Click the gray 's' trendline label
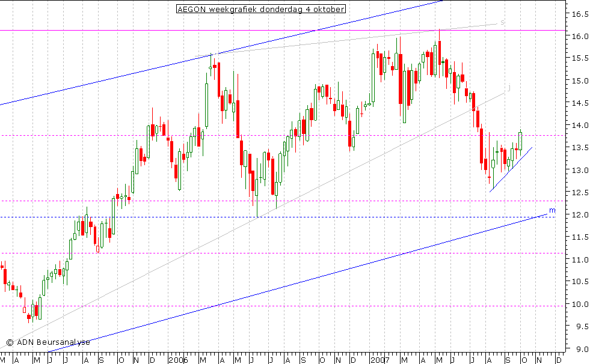 502,23
